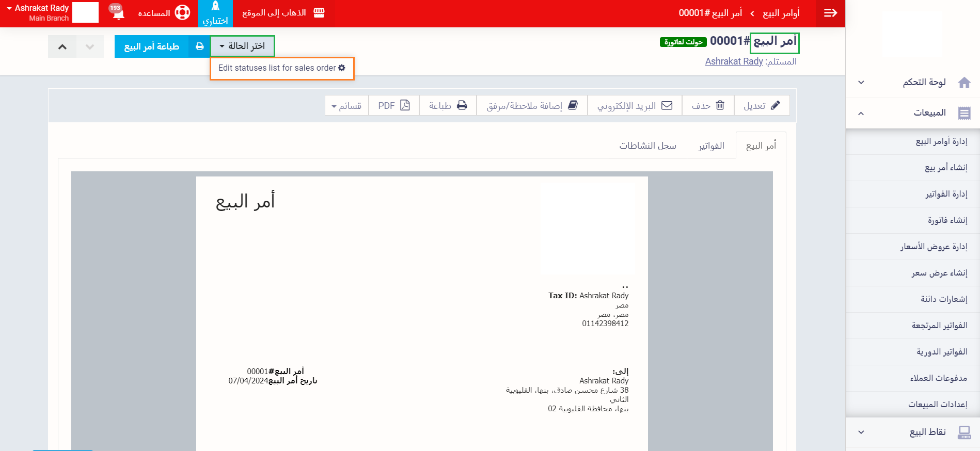Open the Ashrakat Rady recipient link

pyautogui.click(x=734, y=61)
